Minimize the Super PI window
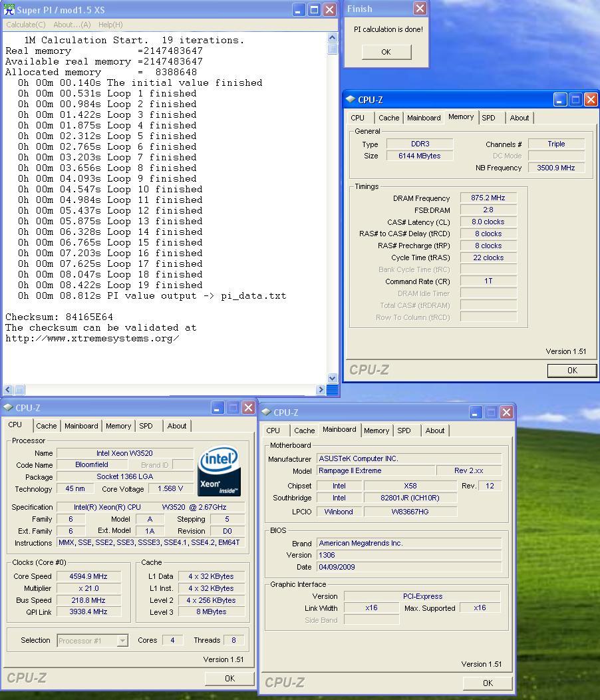 click(299, 9)
